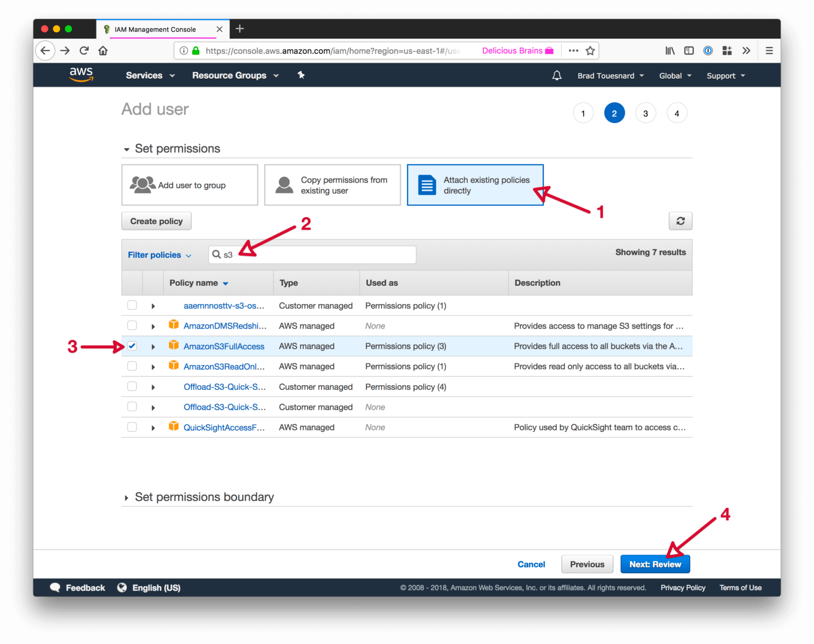Open the new tab plus icon
Screen dimensions: 814x644
[239, 29]
